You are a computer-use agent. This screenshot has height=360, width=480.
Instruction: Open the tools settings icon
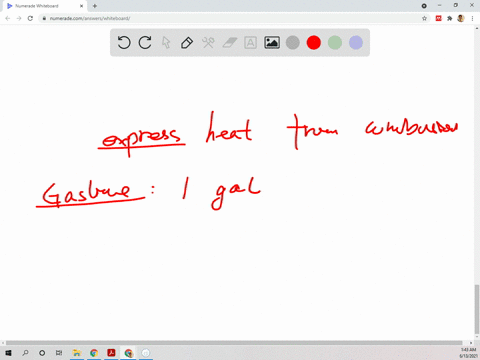click(x=208, y=43)
